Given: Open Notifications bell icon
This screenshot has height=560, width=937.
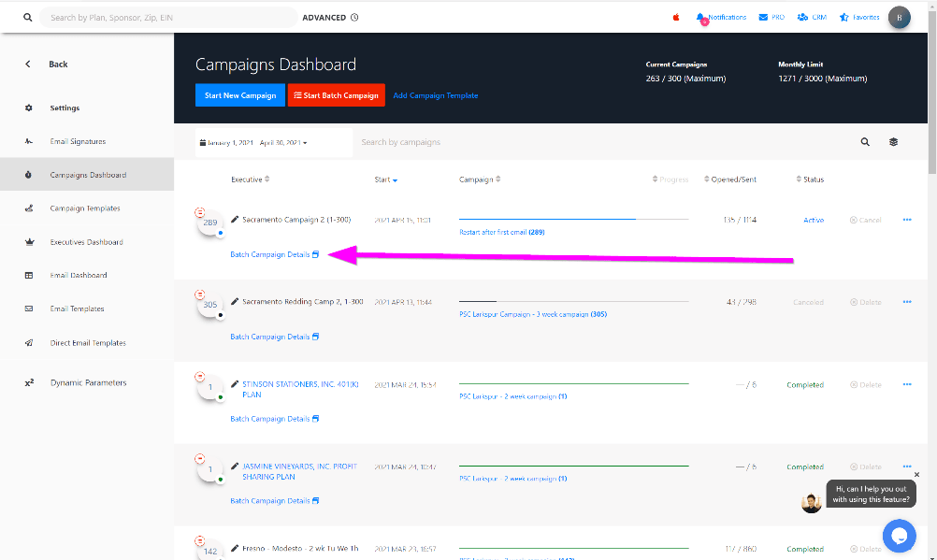Looking at the screenshot, I should point(701,18).
